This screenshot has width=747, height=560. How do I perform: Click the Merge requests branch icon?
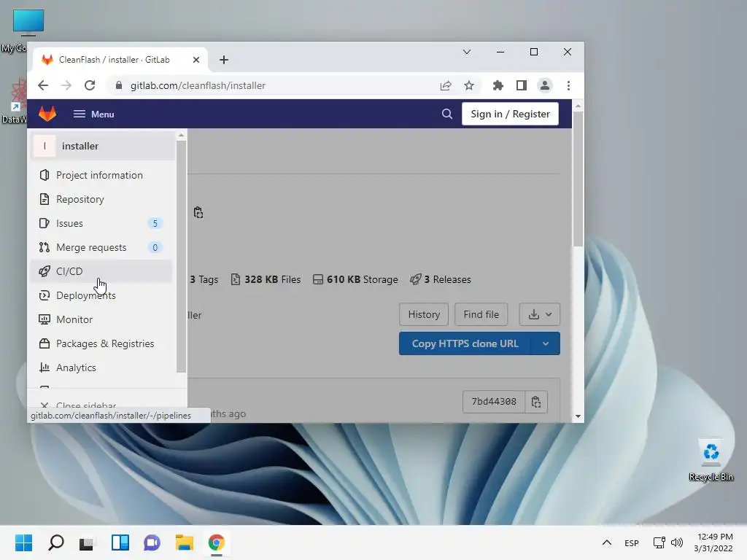click(x=44, y=248)
